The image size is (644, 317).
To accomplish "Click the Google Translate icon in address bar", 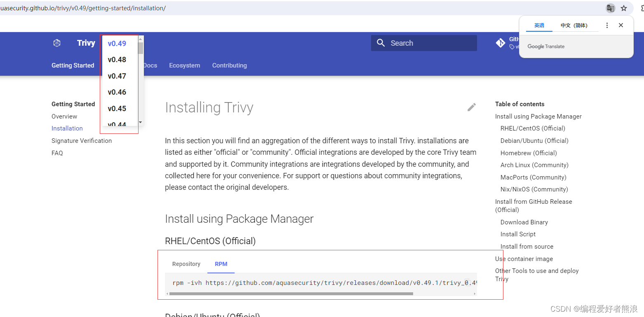I will pos(610,8).
